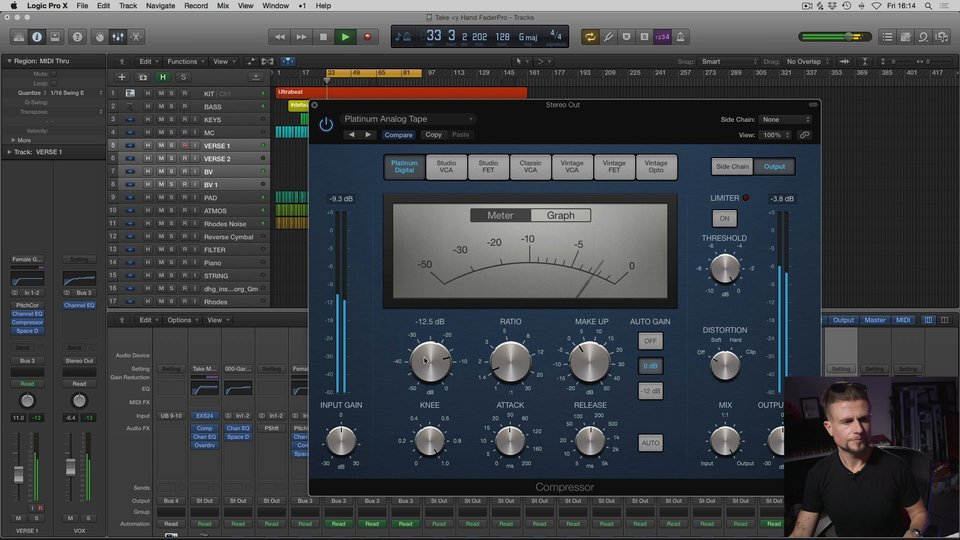This screenshot has height=540, width=960.
Task: Open the Snap Smart dropdown
Action: point(729,61)
